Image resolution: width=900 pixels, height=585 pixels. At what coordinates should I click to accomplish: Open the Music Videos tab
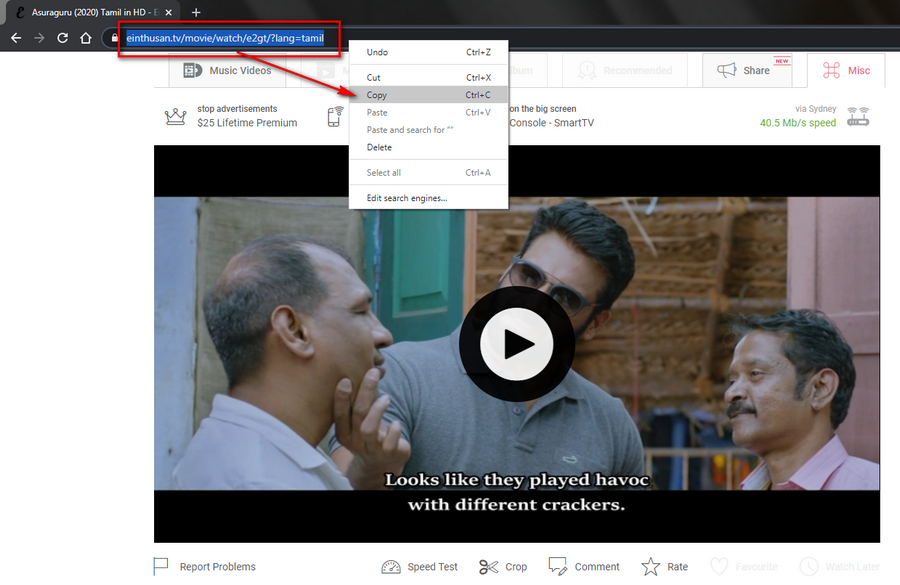(227, 71)
